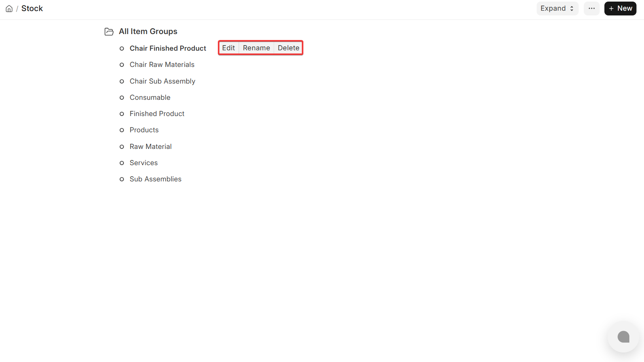Select the Chair Finished Product node
This screenshot has width=644, height=362.
[x=168, y=48]
